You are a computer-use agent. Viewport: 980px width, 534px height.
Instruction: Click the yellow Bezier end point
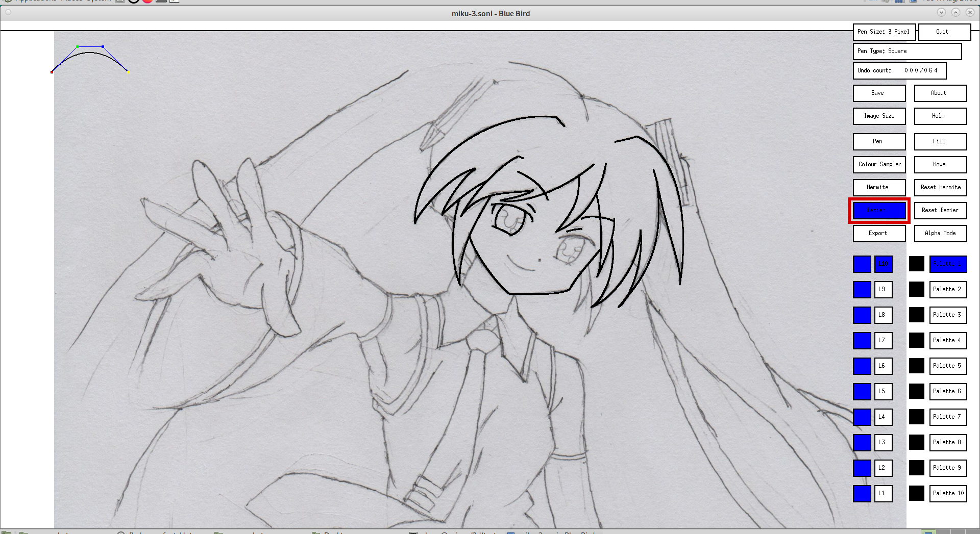coord(128,72)
